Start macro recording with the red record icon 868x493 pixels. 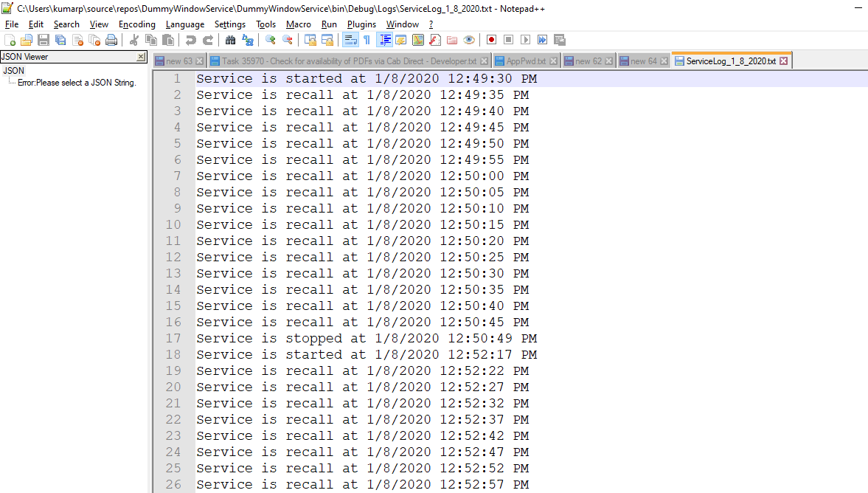pos(491,40)
